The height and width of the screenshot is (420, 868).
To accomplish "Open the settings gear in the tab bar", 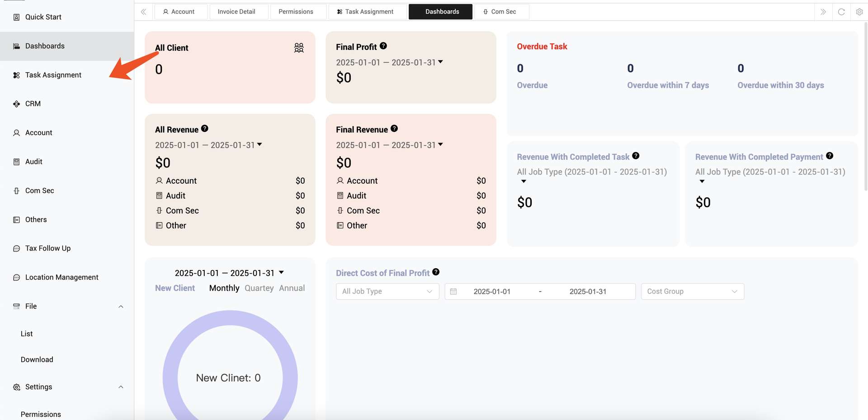I will tap(859, 12).
